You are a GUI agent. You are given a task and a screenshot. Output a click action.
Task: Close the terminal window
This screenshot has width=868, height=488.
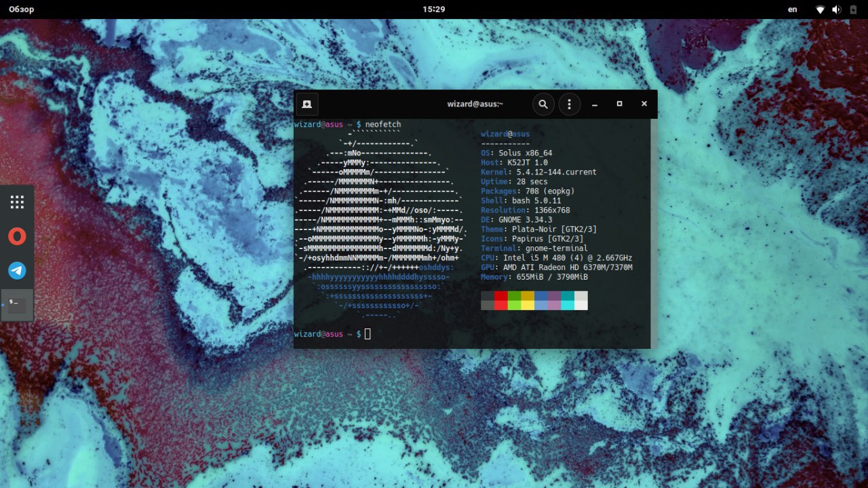coord(644,104)
